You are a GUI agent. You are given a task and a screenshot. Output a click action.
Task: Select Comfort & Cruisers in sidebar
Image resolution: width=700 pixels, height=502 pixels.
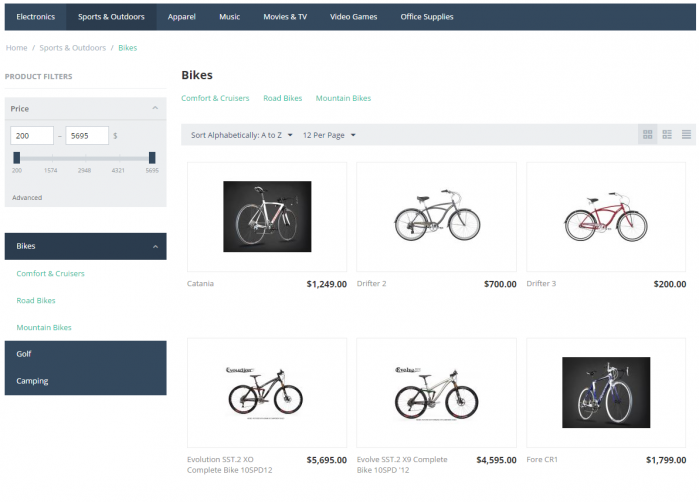50,273
